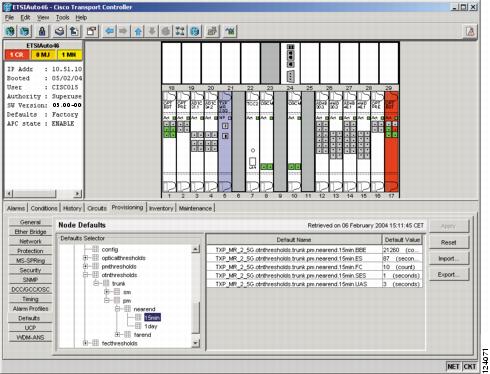This screenshot has width=490, height=374.
Task: Click the Export... button
Action: tap(448, 275)
